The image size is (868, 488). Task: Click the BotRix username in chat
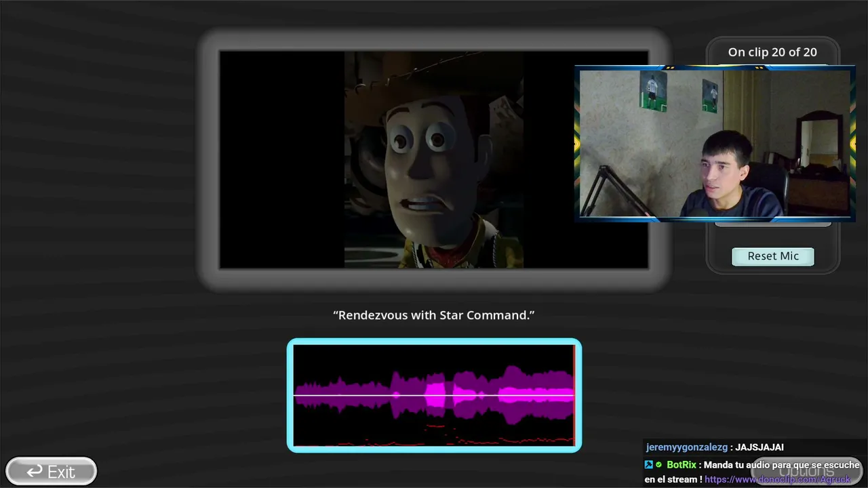click(x=681, y=465)
